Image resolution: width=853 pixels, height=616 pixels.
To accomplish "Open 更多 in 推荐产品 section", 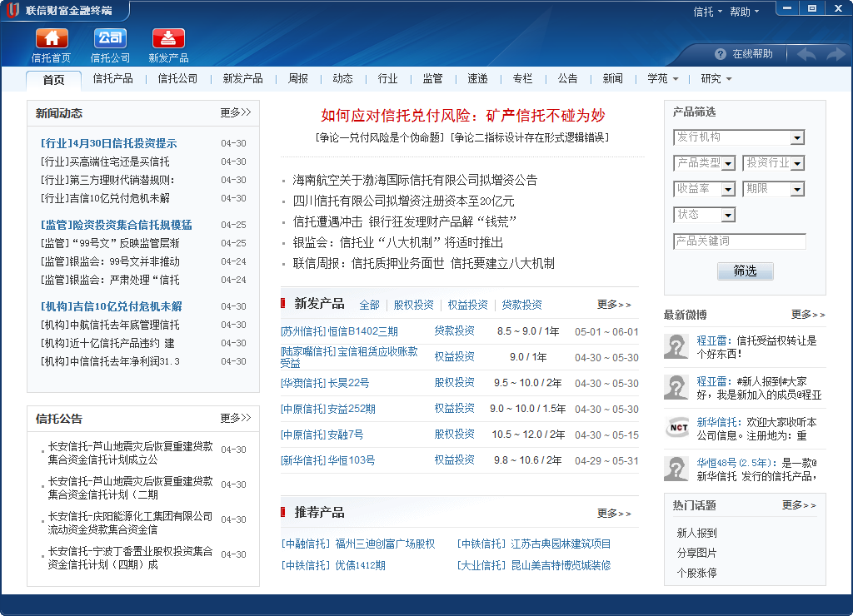I will point(614,514).
